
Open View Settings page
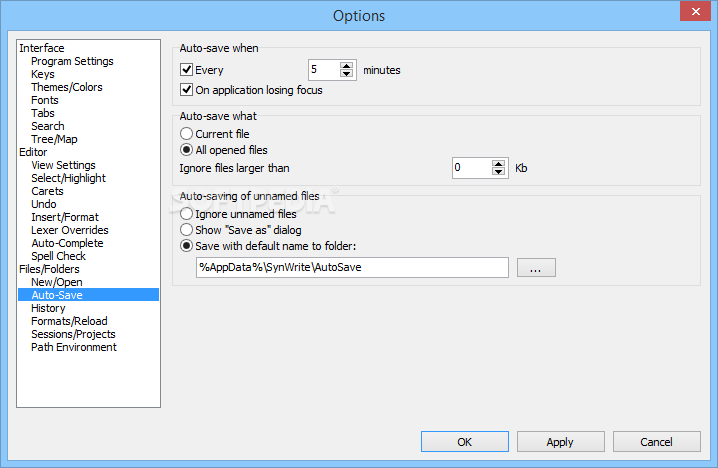(x=63, y=165)
